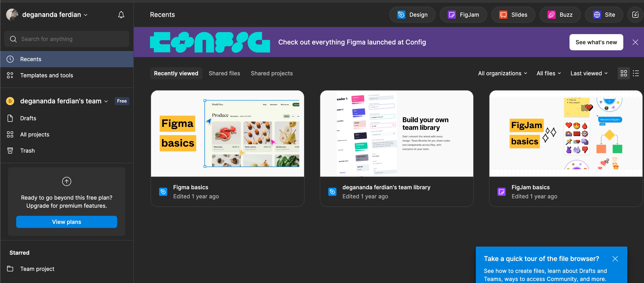Open the Figma basics file thumbnail
This screenshot has height=283, width=644.
click(228, 133)
